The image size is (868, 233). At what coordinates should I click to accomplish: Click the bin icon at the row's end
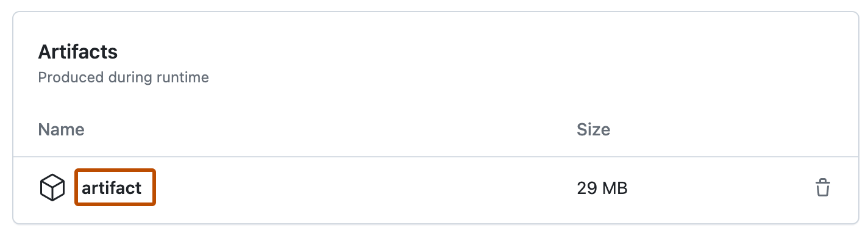pos(823,188)
